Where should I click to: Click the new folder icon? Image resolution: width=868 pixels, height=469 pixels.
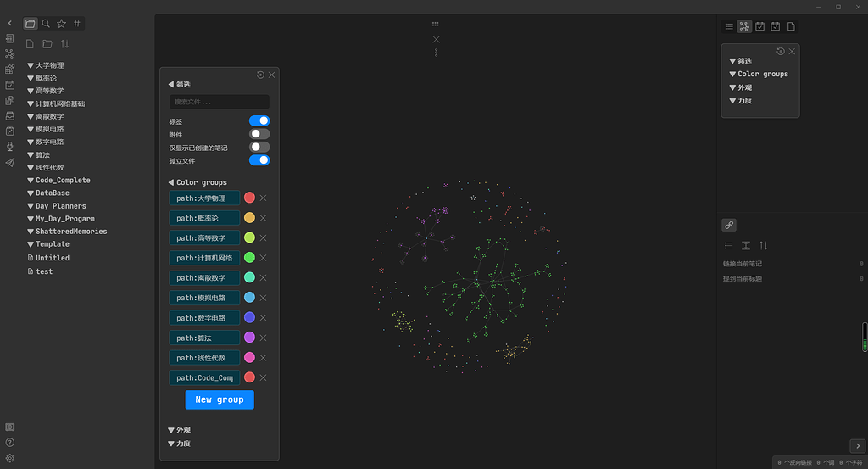click(x=47, y=44)
